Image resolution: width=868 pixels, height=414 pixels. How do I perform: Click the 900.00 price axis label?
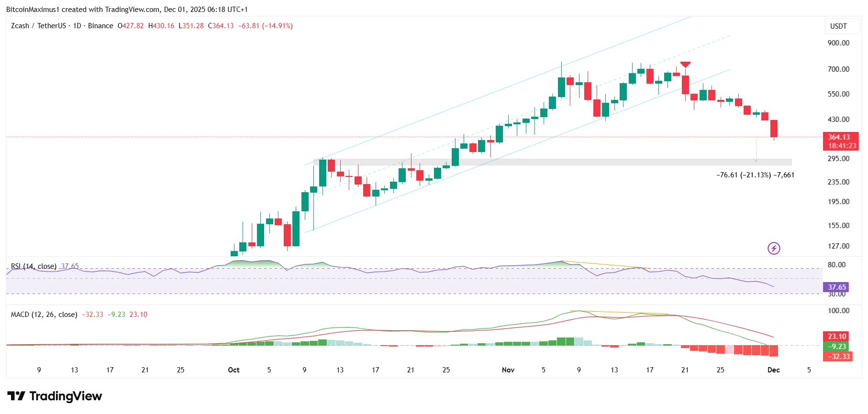tap(839, 43)
